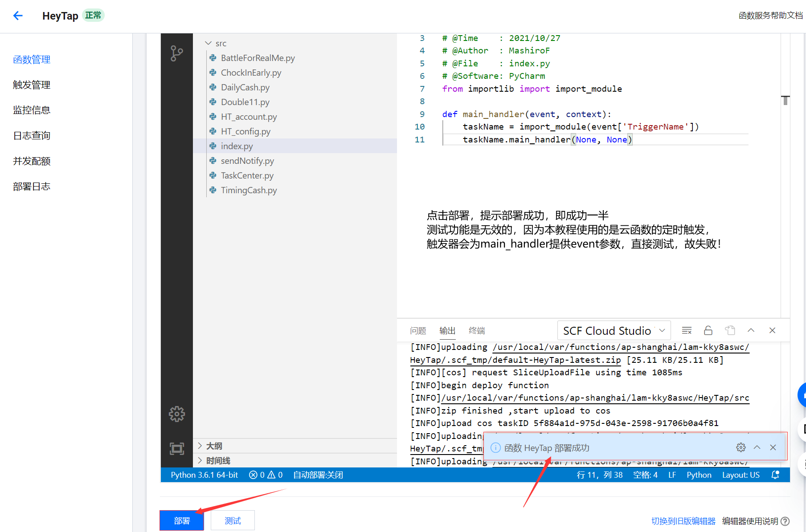Open 并发配额 in the left menu
Screen dimensions: 806x532
point(32,161)
